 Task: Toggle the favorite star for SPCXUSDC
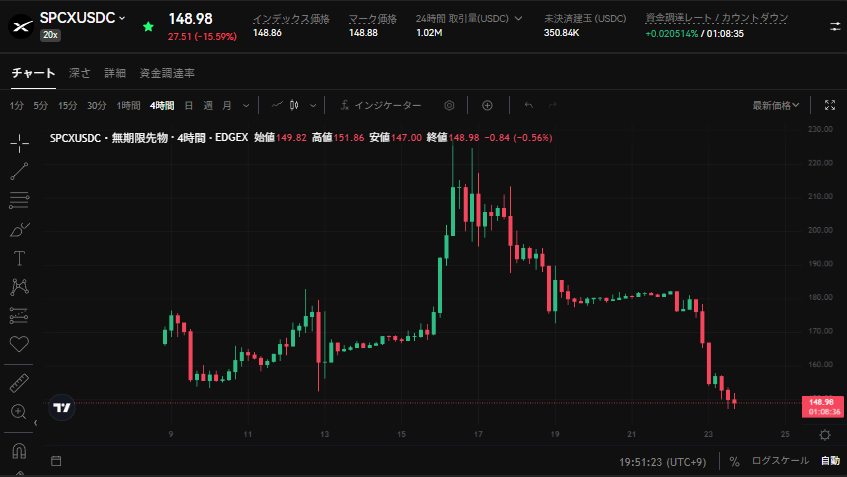coord(148,26)
